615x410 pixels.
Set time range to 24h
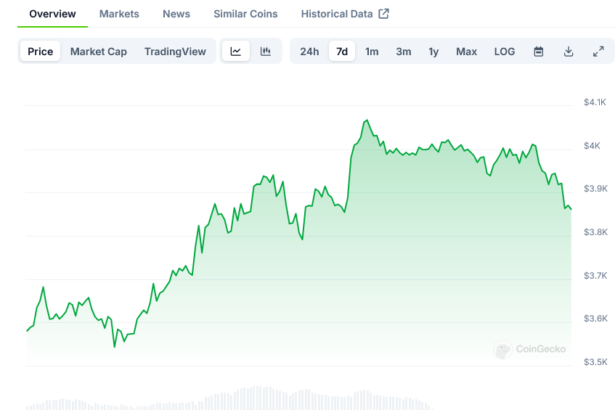(x=310, y=51)
